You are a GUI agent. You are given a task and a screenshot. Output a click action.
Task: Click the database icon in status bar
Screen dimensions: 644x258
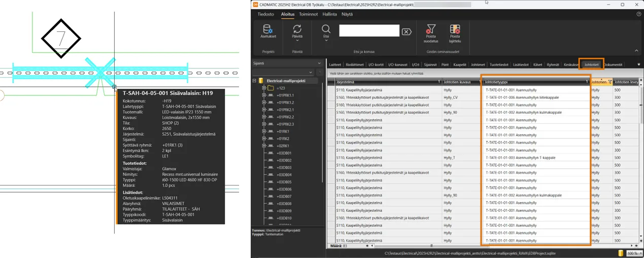620,252
